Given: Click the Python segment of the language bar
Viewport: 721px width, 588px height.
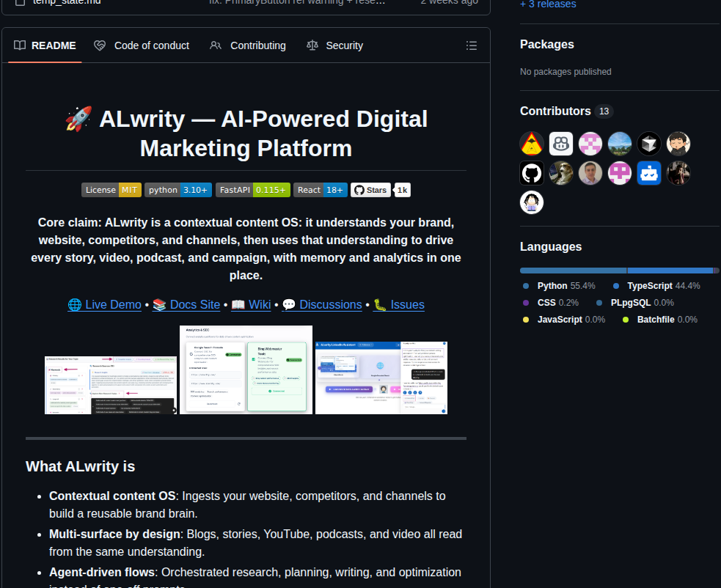Looking at the screenshot, I should [x=573, y=271].
